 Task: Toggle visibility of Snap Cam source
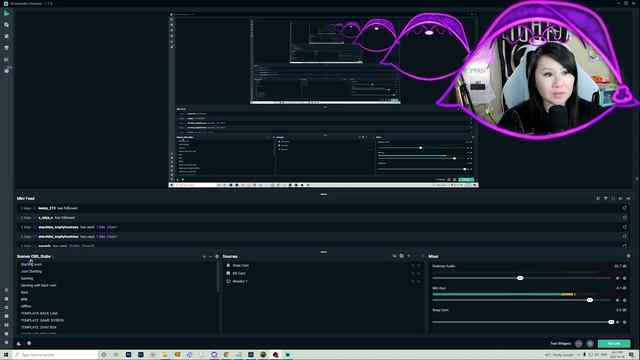point(418,266)
